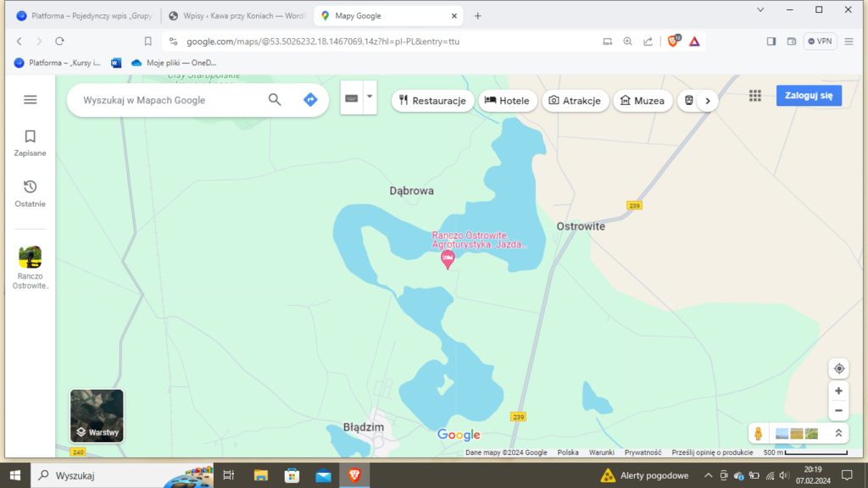Show my current location on map
This screenshot has height=488, width=868.
(x=838, y=369)
